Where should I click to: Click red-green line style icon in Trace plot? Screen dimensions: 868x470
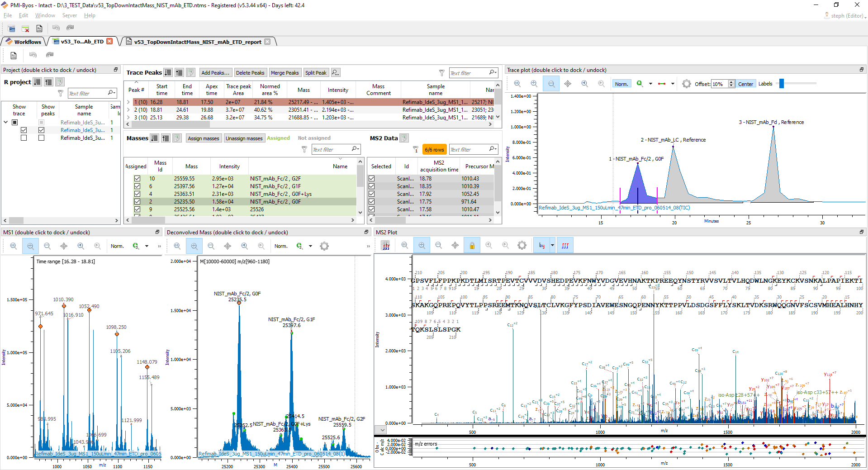click(662, 84)
